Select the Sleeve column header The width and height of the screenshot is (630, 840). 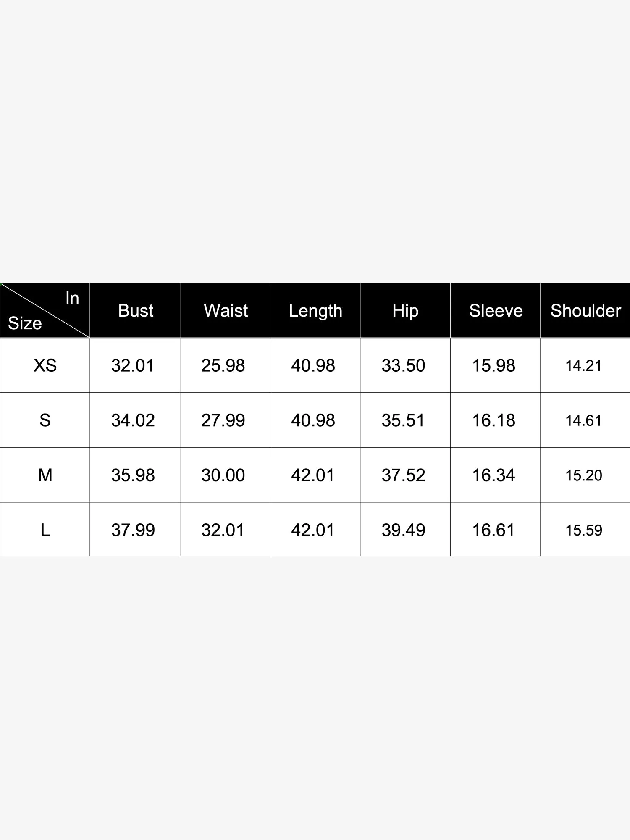click(x=496, y=311)
